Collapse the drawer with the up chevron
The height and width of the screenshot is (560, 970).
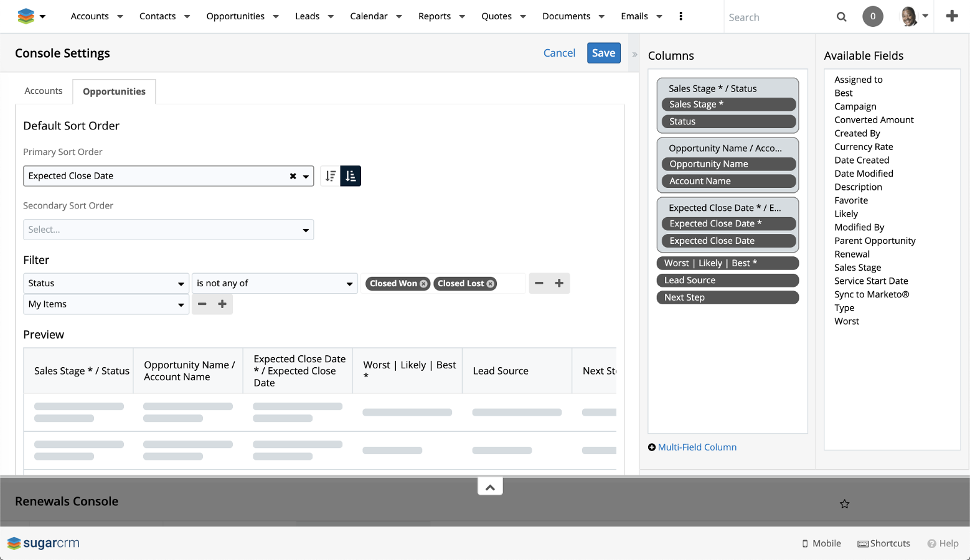[x=490, y=487]
